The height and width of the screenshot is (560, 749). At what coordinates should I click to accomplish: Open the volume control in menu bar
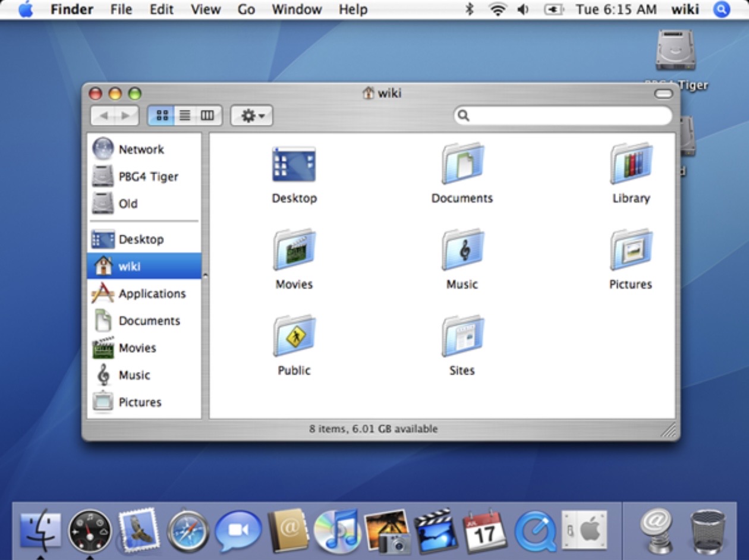tap(523, 10)
